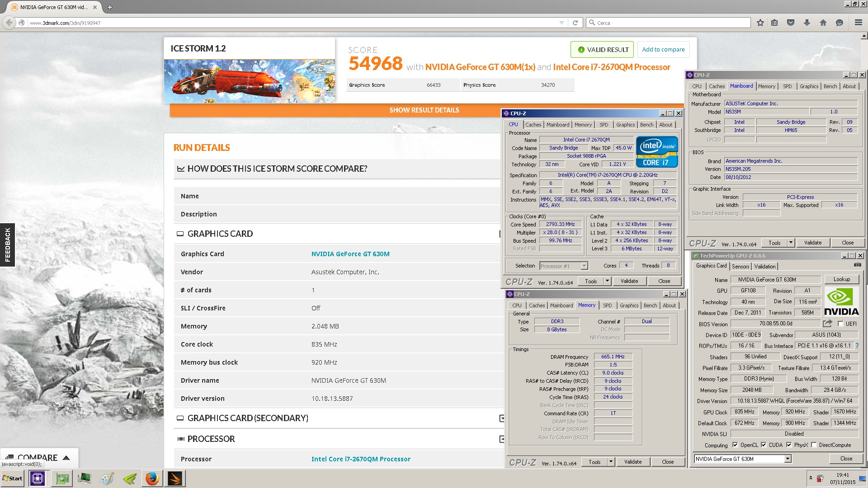Screen dimensions: 868x488
Task: Open Tools dropdown arrow in CPU-Z Memory window
Action: point(611,462)
